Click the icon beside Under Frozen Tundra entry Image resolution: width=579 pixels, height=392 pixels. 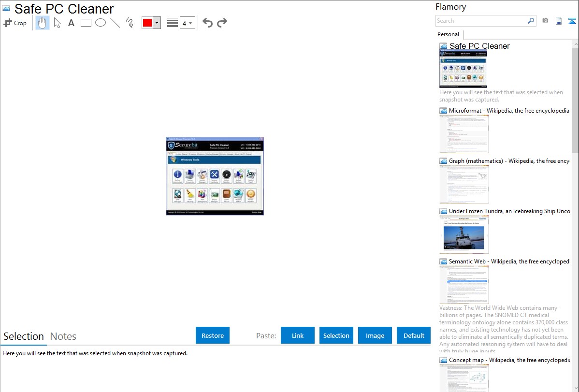tap(443, 211)
